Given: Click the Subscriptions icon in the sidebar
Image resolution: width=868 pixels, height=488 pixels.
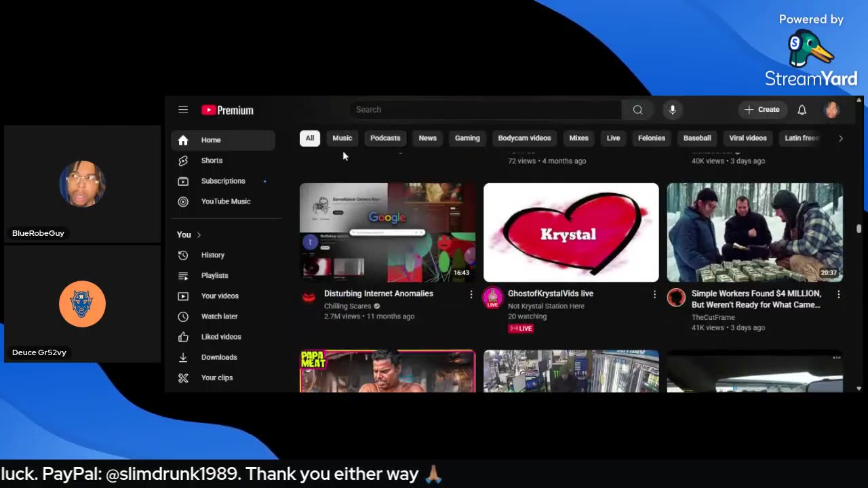Looking at the screenshot, I should coord(183,181).
